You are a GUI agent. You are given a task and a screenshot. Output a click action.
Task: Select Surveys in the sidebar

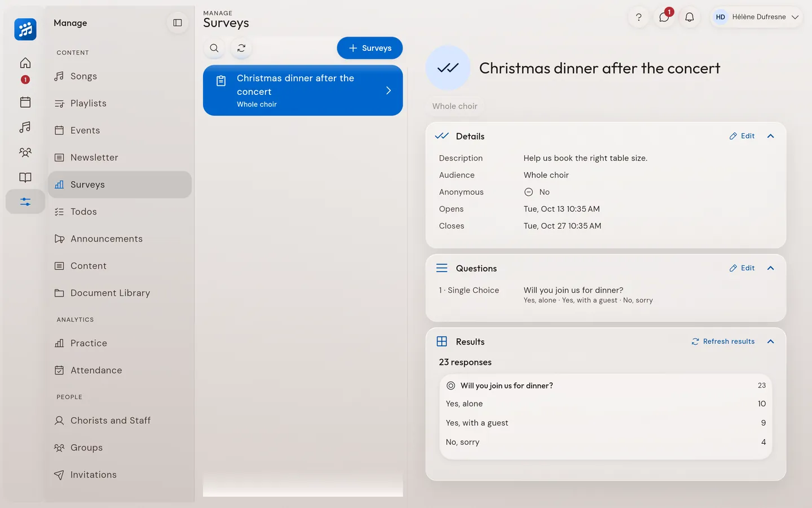pyautogui.click(x=120, y=185)
